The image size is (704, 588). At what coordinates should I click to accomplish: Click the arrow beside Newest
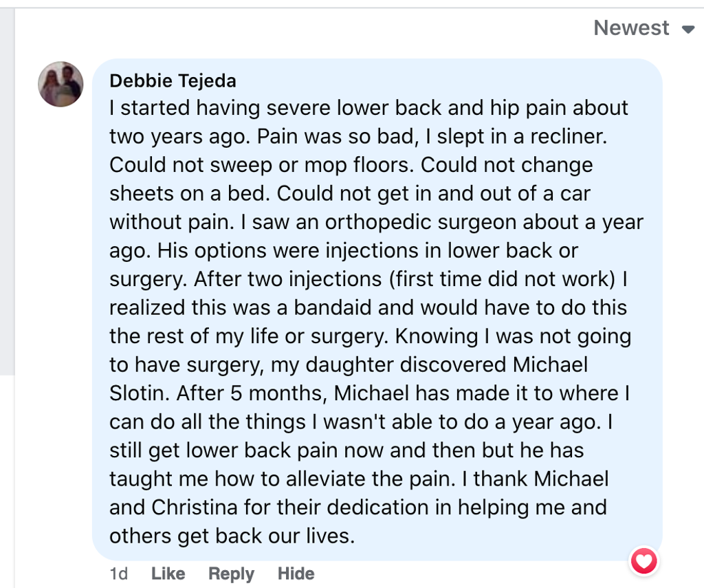coord(687,30)
